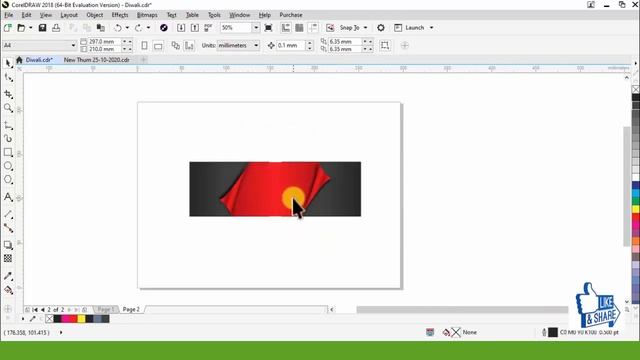Expand the Snap To dropdown

click(x=365, y=28)
